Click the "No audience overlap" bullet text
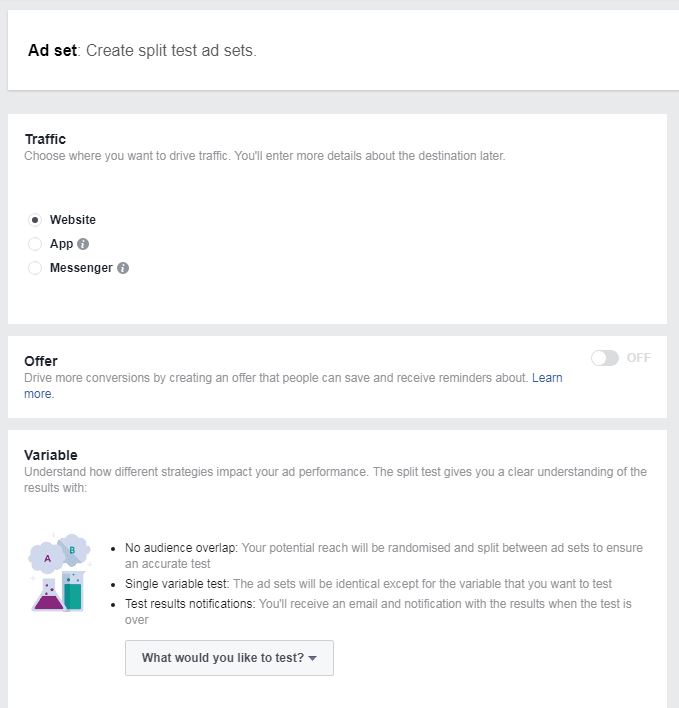 (181, 548)
